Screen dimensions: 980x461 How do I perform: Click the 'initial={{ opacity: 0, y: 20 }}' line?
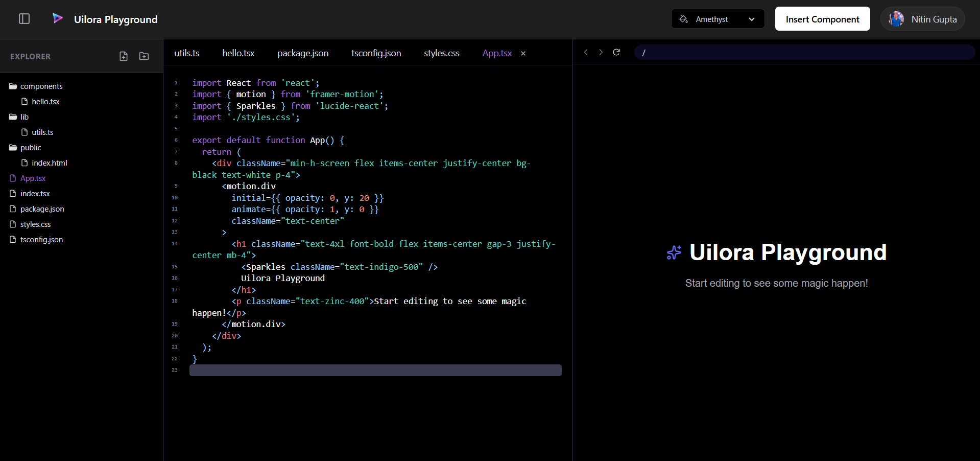point(307,198)
